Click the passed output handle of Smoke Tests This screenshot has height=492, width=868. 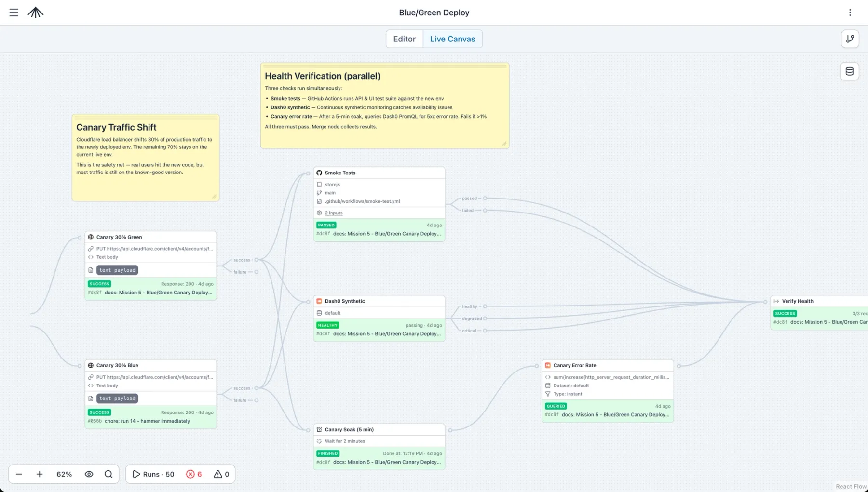coord(485,198)
